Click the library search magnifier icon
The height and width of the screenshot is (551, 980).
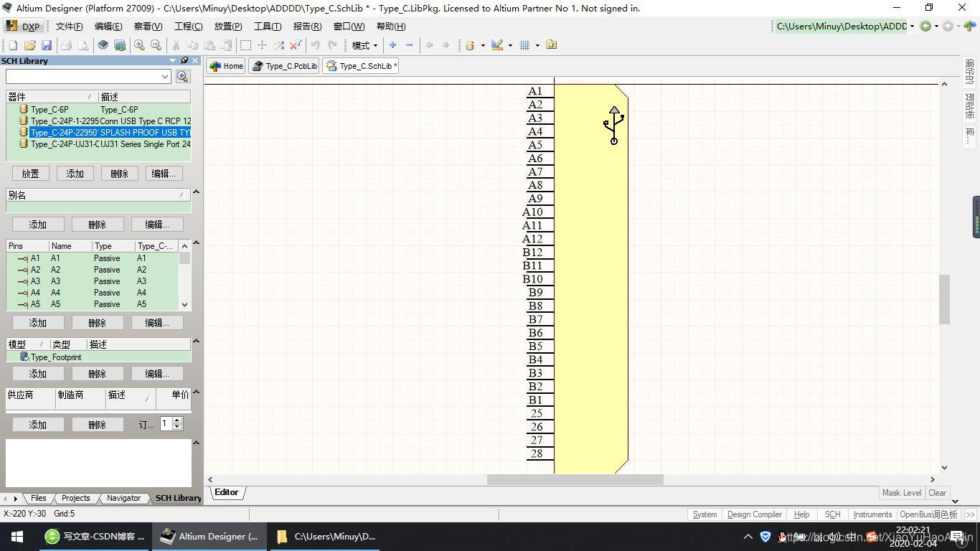pyautogui.click(x=183, y=76)
